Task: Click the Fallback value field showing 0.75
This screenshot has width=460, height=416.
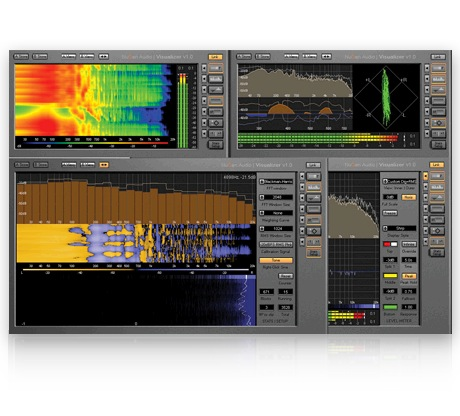Action: [409, 291]
